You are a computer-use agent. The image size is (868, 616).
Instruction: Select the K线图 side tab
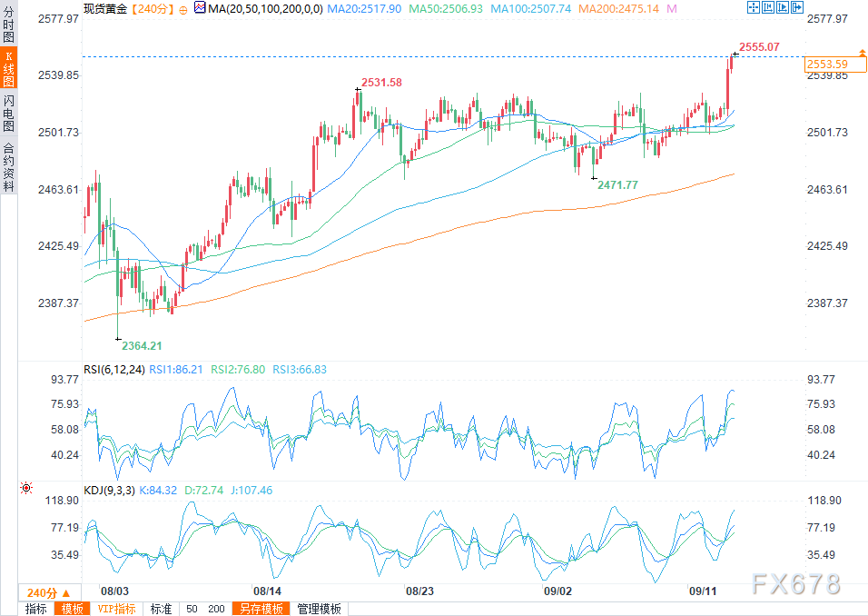(8, 71)
